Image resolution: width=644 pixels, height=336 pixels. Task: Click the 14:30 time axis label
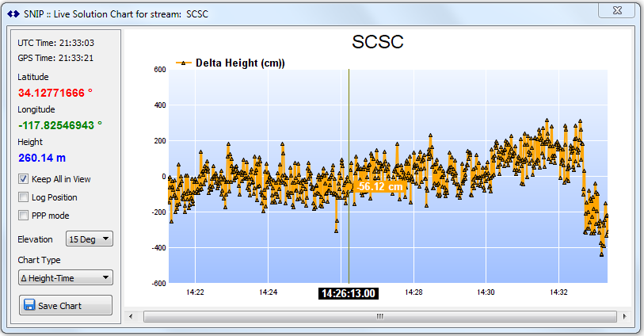click(x=486, y=292)
